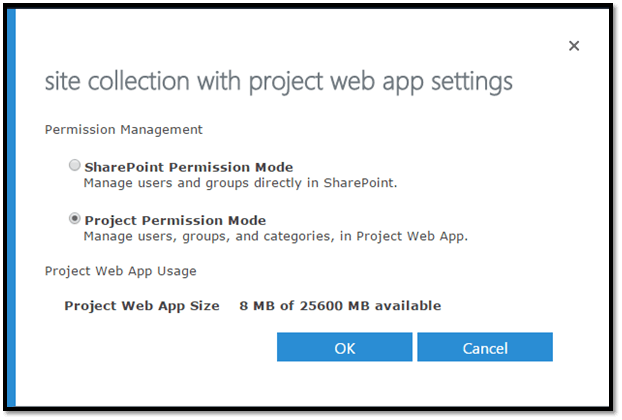622x420 pixels.
Task: Click "in Project Web App" ending the description
Action: point(410,237)
